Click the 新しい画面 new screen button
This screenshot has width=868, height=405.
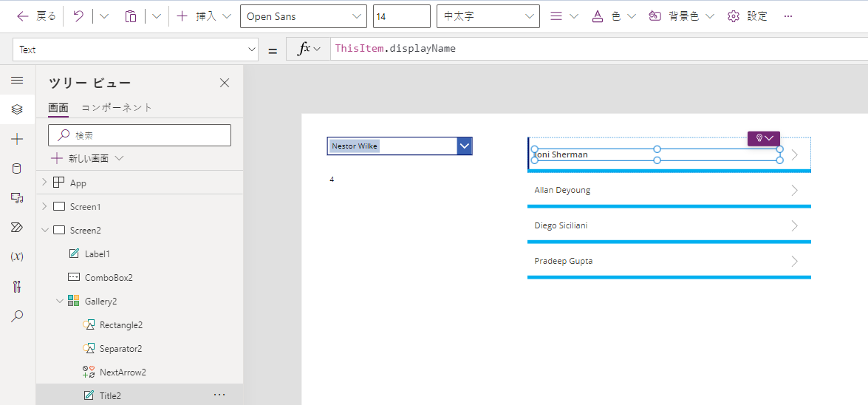click(87, 158)
